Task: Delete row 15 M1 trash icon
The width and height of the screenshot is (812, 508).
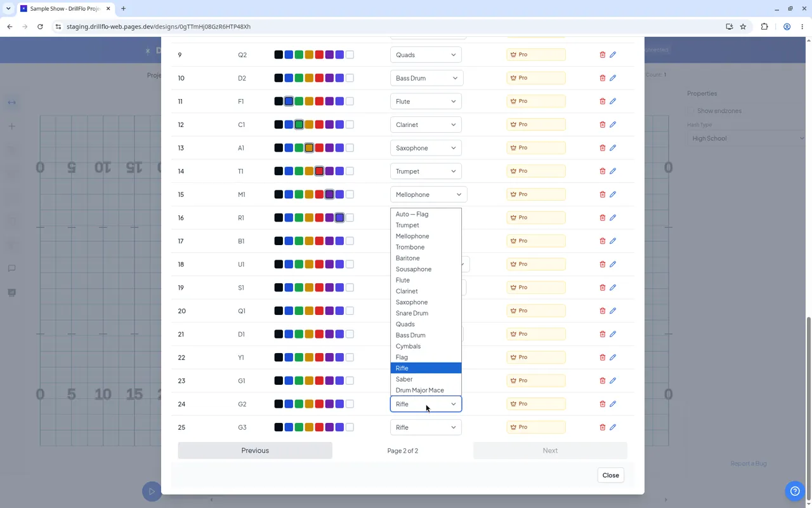Action: click(603, 194)
